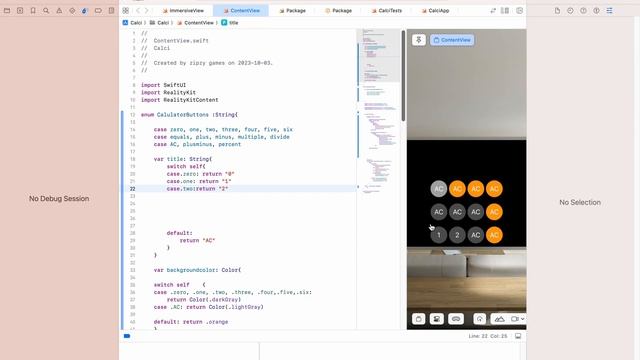
Task: Click the 'import SwiftUI' line
Action: [163, 85]
